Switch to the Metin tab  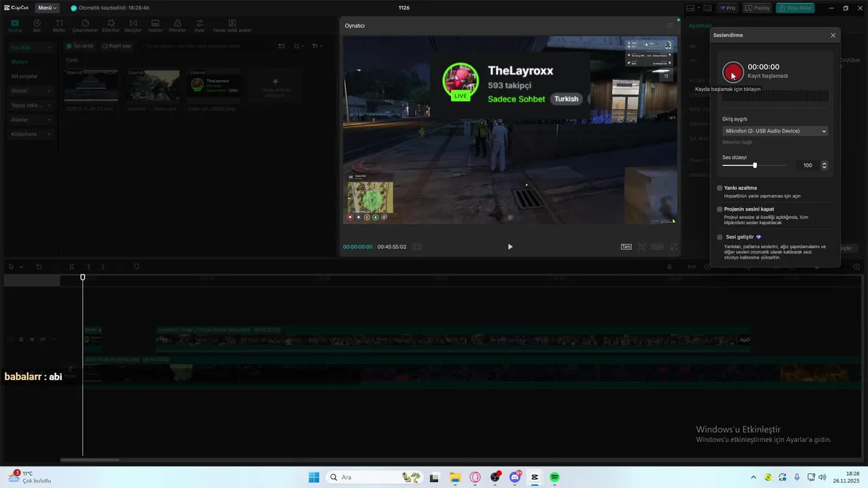[x=59, y=26]
